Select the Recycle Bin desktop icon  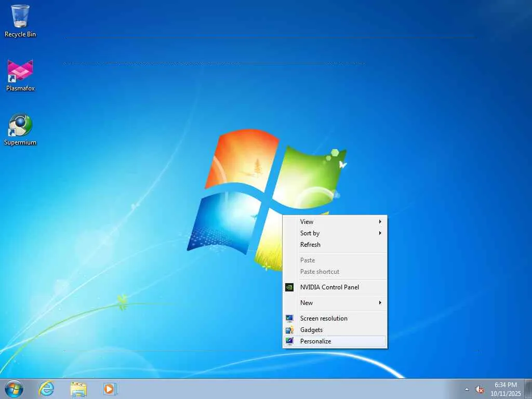pos(20,21)
